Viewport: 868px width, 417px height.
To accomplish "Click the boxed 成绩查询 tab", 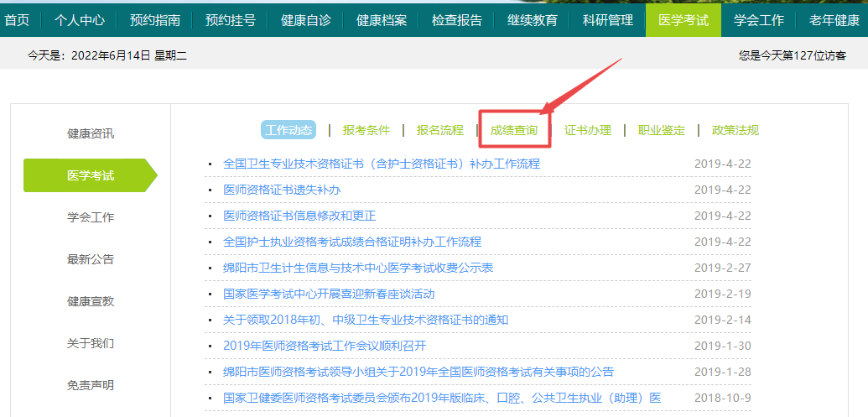I will (x=514, y=130).
